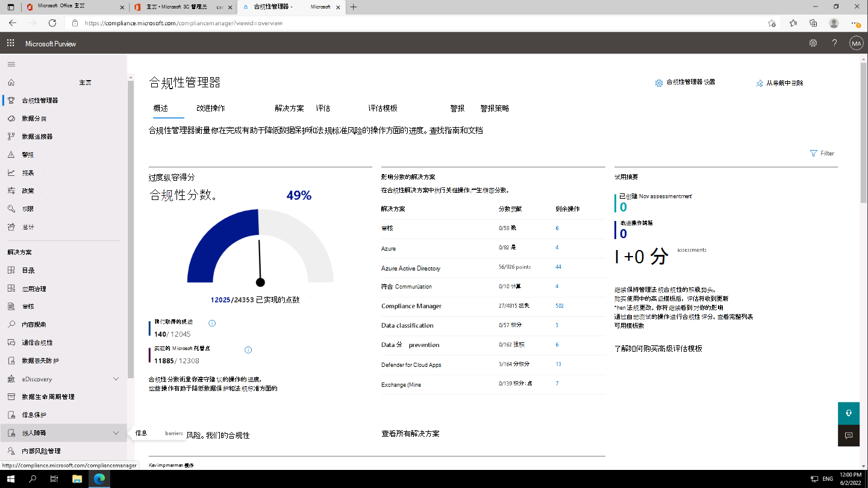This screenshot has width=868, height=488.
Task: Switch to the 概述 tab
Action: click(x=160, y=108)
